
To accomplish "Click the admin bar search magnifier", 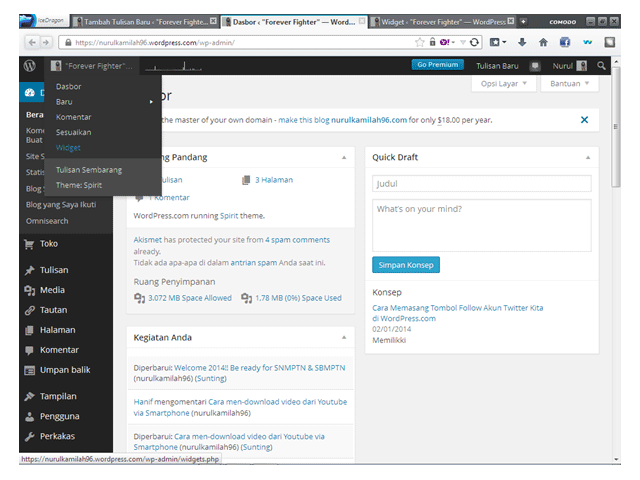I will pyautogui.click(x=601, y=65).
